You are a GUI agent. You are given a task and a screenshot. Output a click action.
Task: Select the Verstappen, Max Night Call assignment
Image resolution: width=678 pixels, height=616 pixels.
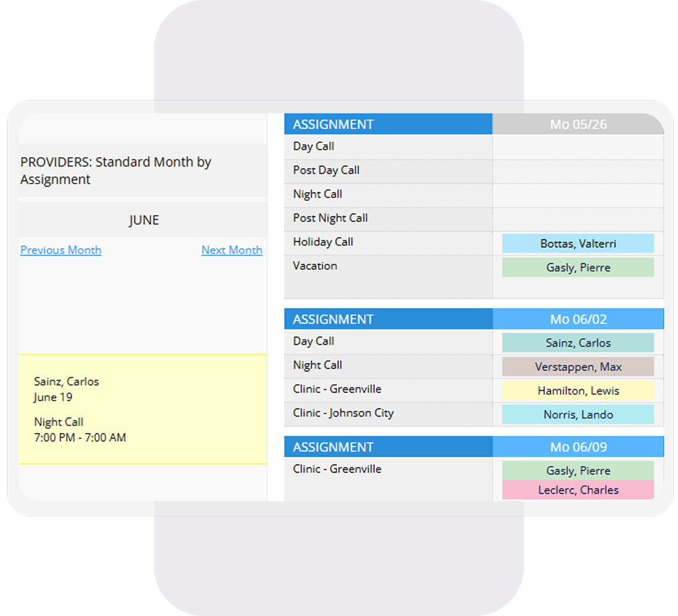pyautogui.click(x=578, y=367)
